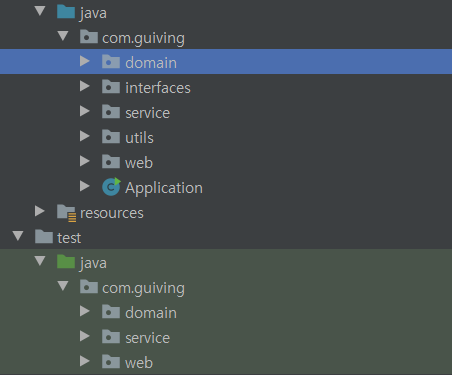Click the resources folder icon

tap(66, 213)
